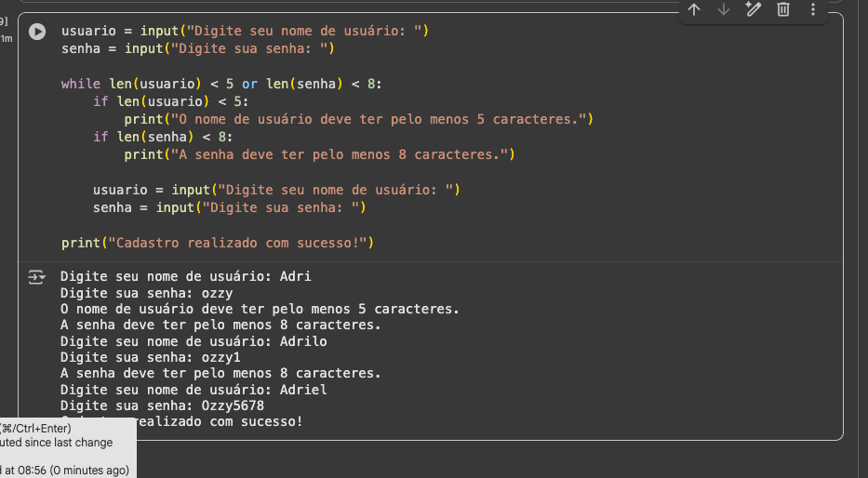Click the 'or' keyword in while condition
868x478 pixels.
click(249, 84)
